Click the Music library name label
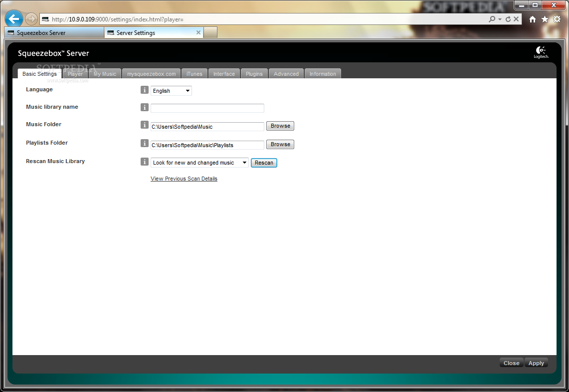This screenshot has width=569, height=392. 52,107
